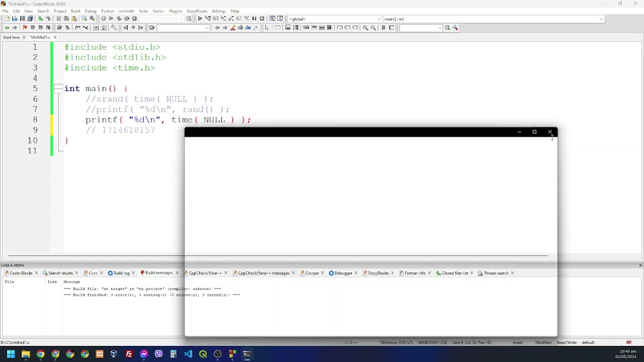Open options with the wrench icon
Viewport: 644px width, 362px height.
[x=456, y=28]
